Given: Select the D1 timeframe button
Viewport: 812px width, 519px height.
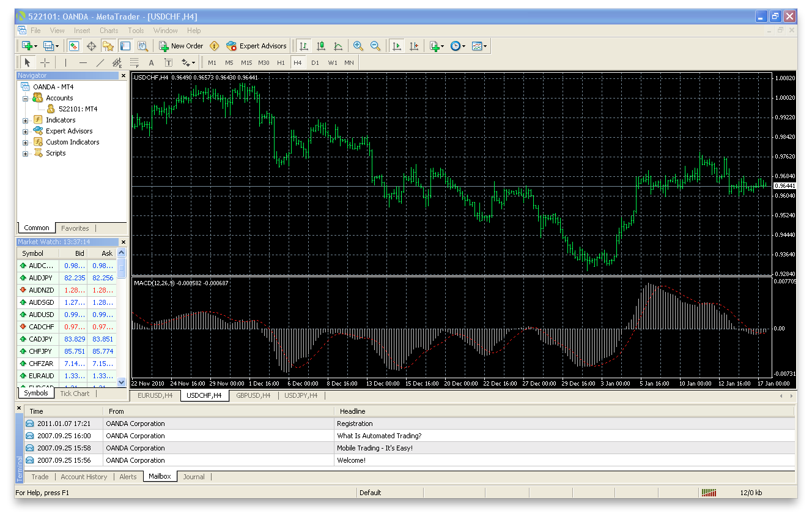Looking at the screenshot, I should coord(315,62).
